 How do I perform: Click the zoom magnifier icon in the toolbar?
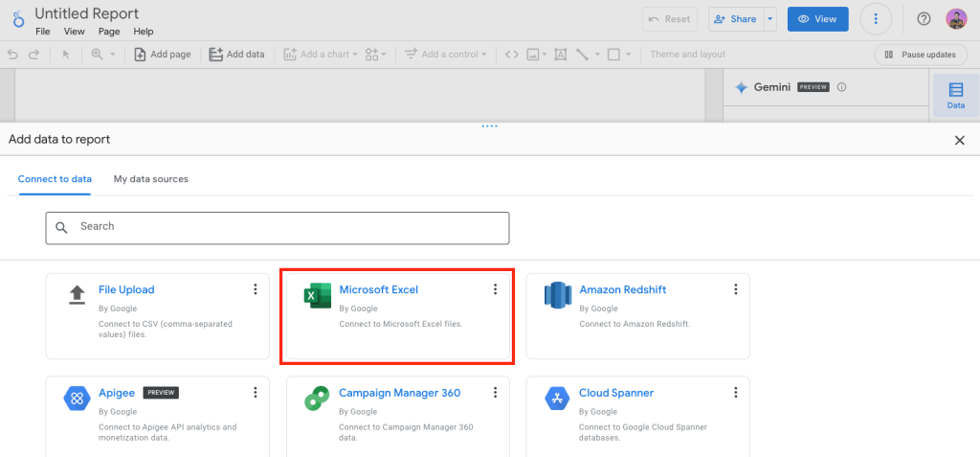pyautogui.click(x=97, y=55)
